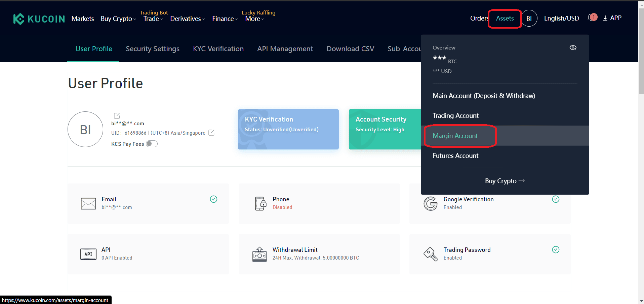Click the Trading Password key icon

point(431,254)
